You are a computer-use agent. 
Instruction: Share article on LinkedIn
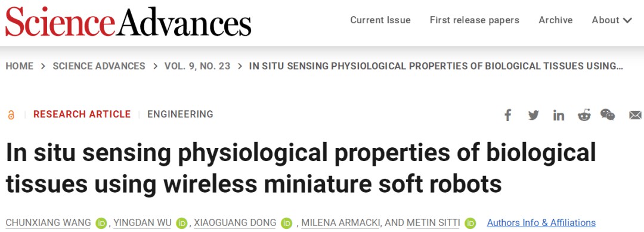(559, 115)
